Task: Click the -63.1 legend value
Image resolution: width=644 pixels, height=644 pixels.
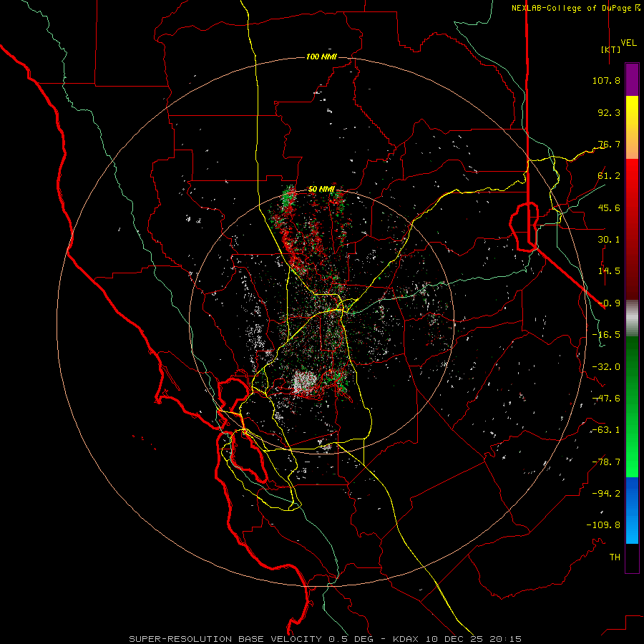Action: 606,430
